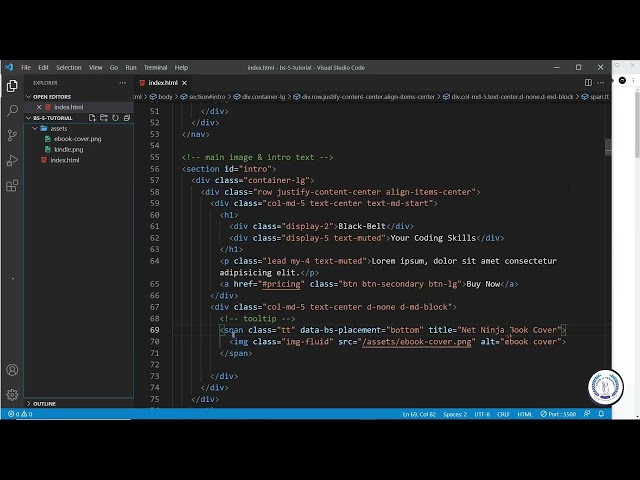The image size is (640, 480).
Task: Click the profile icon in browser window
Action: pyautogui.click(x=622, y=80)
